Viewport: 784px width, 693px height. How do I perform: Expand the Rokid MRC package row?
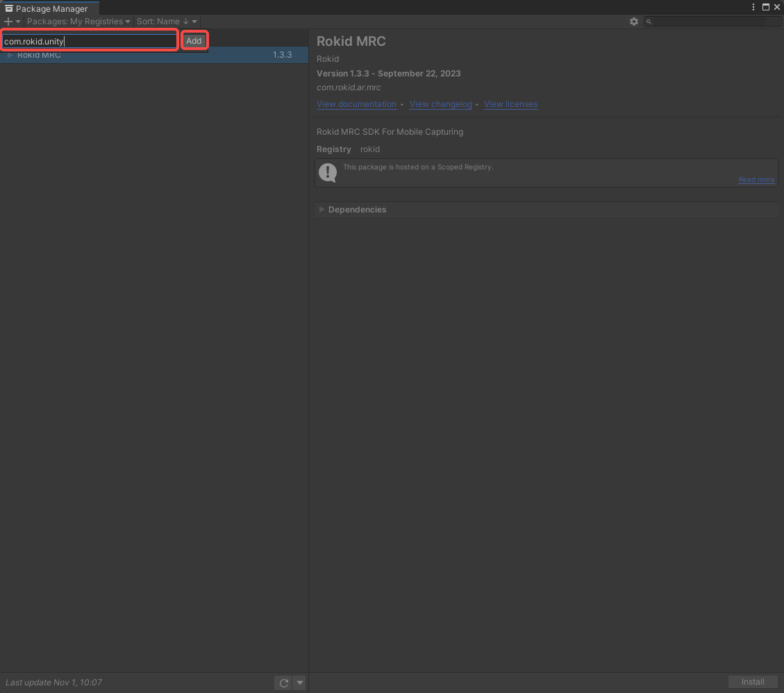(x=10, y=55)
